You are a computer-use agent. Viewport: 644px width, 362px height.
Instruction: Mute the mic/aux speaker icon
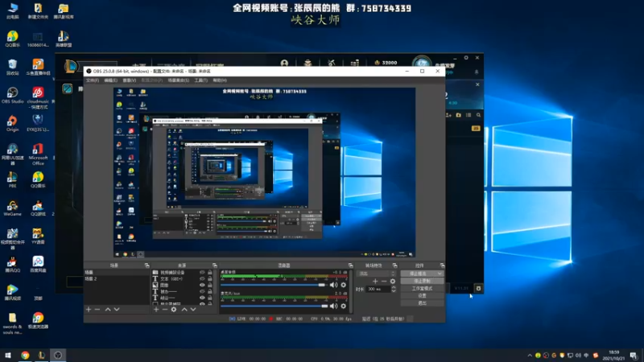(x=333, y=306)
